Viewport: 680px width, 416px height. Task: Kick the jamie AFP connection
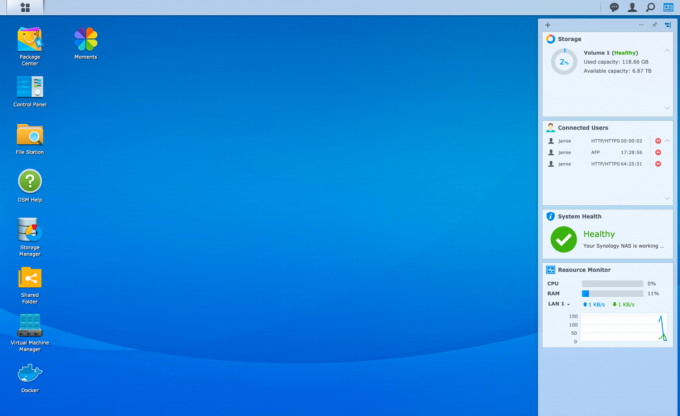pyautogui.click(x=658, y=152)
